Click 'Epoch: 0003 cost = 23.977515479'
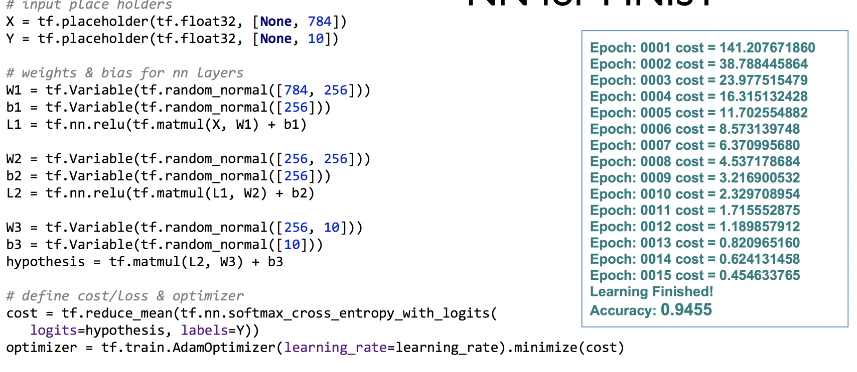Image resolution: width=857 pixels, height=372 pixels. tap(698, 80)
